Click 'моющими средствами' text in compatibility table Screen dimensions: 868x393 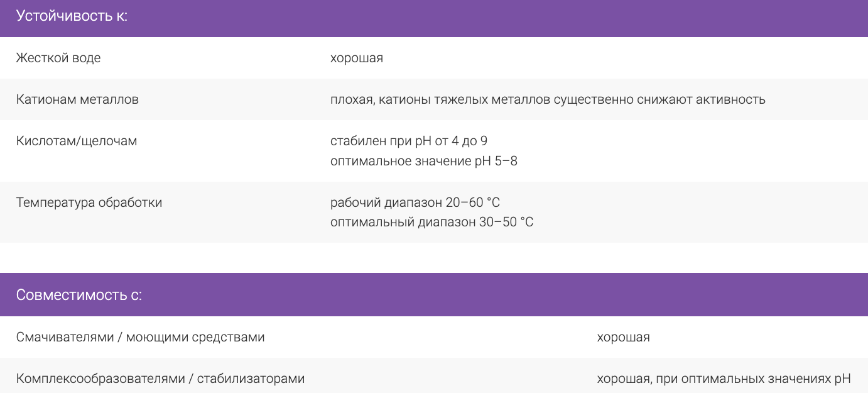point(195,337)
